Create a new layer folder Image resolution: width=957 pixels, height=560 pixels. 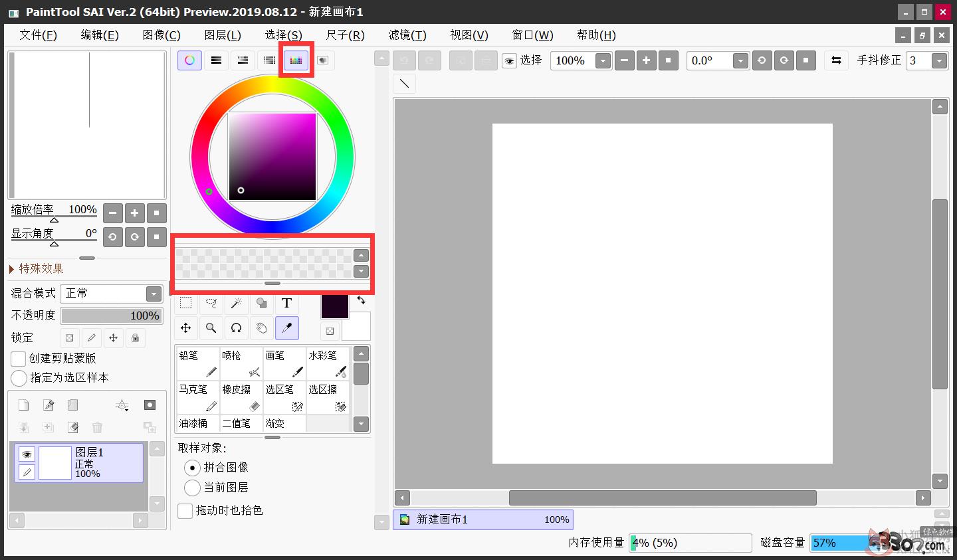point(72,405)
